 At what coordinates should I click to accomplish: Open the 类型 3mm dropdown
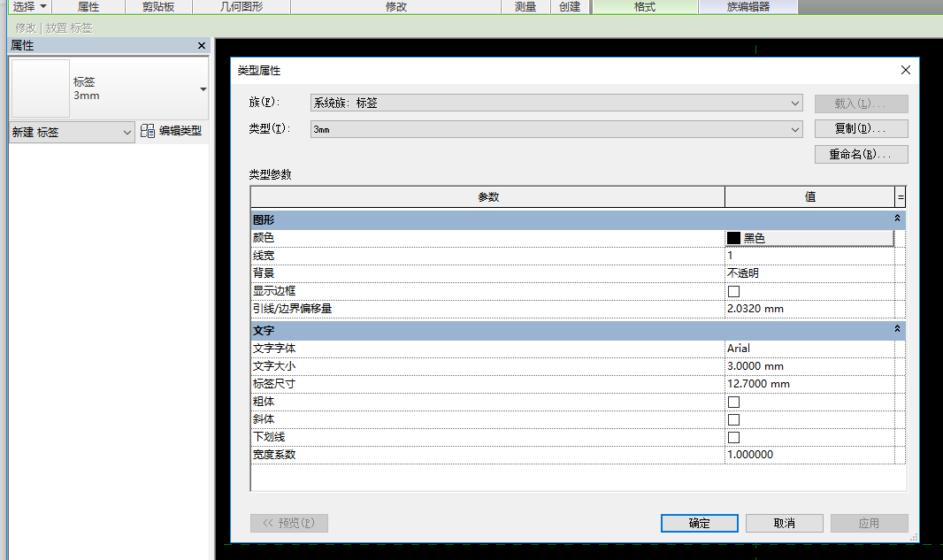[x=556, y=129]
